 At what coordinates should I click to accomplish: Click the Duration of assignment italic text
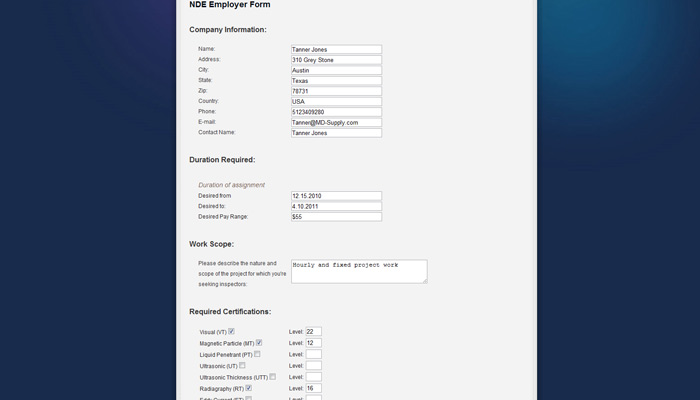pos(231,185)
